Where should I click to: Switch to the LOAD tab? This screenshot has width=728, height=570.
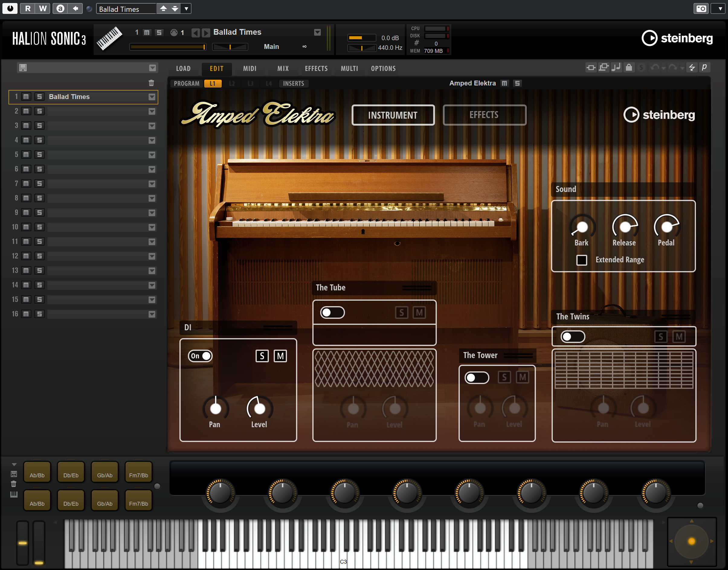(183, 69)
